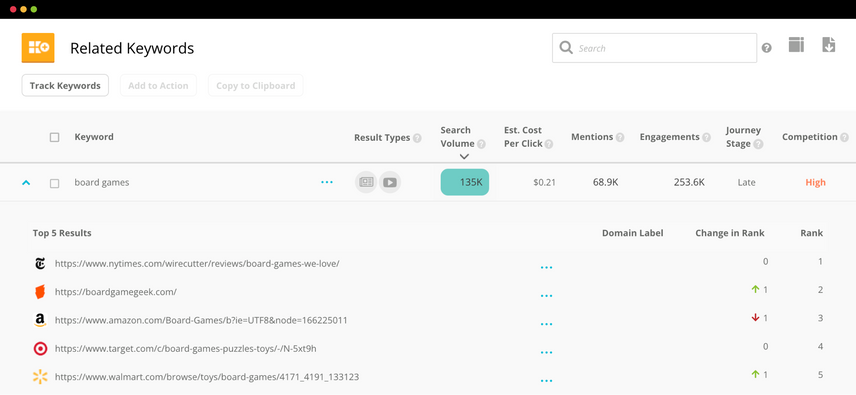Screen dimensions: 856x395
Task: Sort by Engagements column header
Action: click(669, 137)
